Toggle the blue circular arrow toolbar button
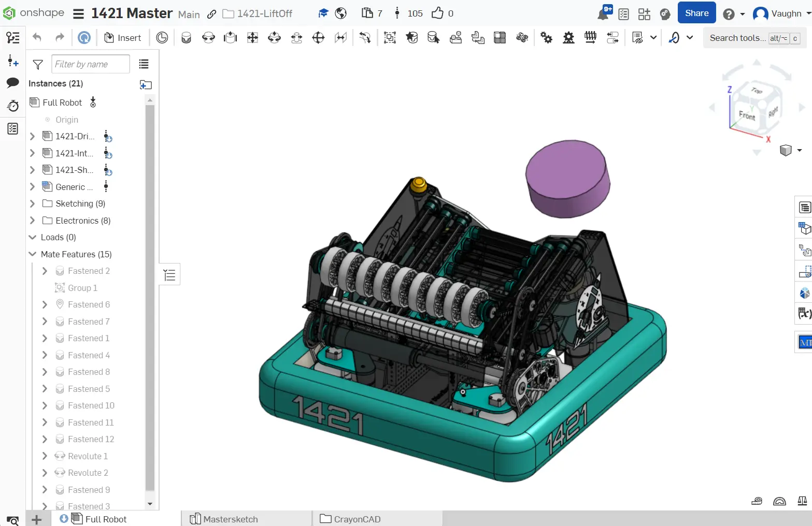The width and height of the screenshot is (812, 526). 84,38
